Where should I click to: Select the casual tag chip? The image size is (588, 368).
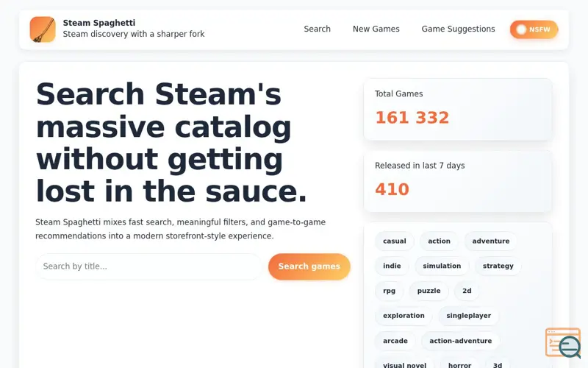[x=395, y=241]
